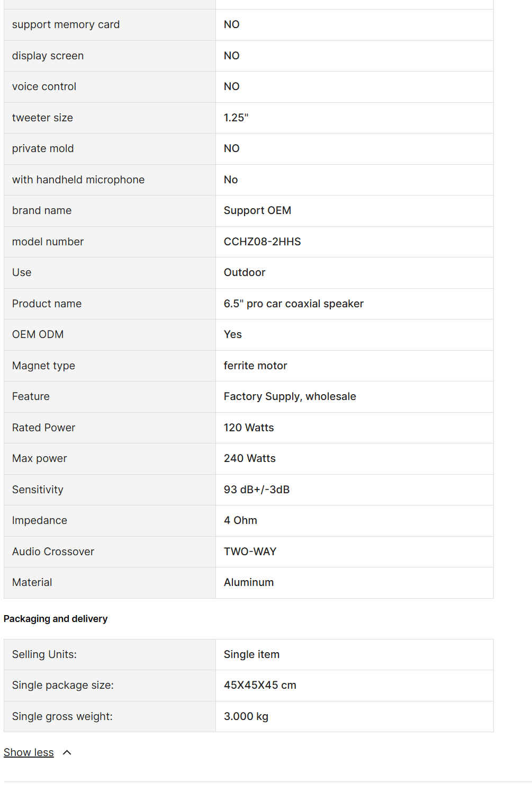The width and height of the screenshot is (532, 791).
Task: Click the Feature Factory Supply value
Action: pyautogui.click(x=290, y=396)
